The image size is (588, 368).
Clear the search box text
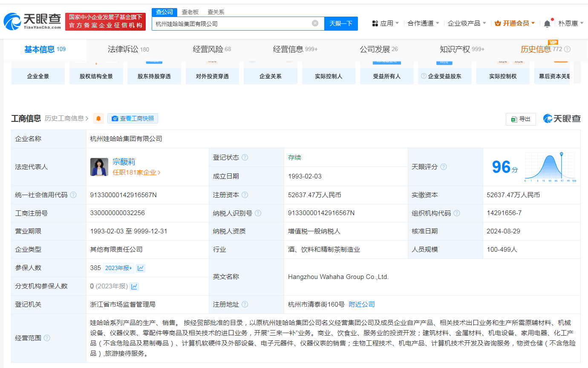coord(315,23)
